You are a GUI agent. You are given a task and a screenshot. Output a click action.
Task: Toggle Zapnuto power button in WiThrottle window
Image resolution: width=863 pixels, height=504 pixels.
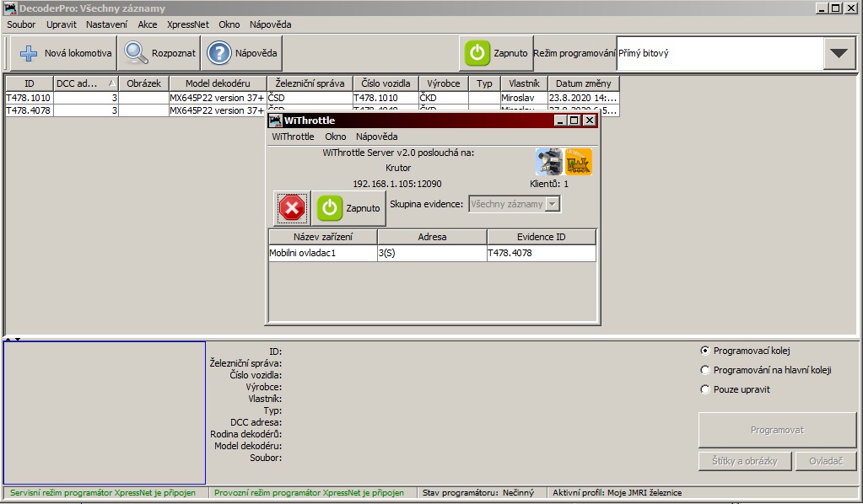(x=349, y=208)
